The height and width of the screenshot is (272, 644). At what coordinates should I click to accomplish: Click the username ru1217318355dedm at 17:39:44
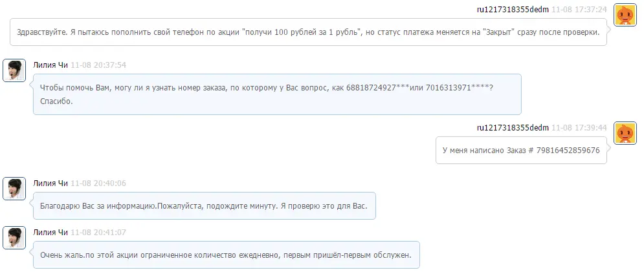pyautogui.click(x=513, y=127)
